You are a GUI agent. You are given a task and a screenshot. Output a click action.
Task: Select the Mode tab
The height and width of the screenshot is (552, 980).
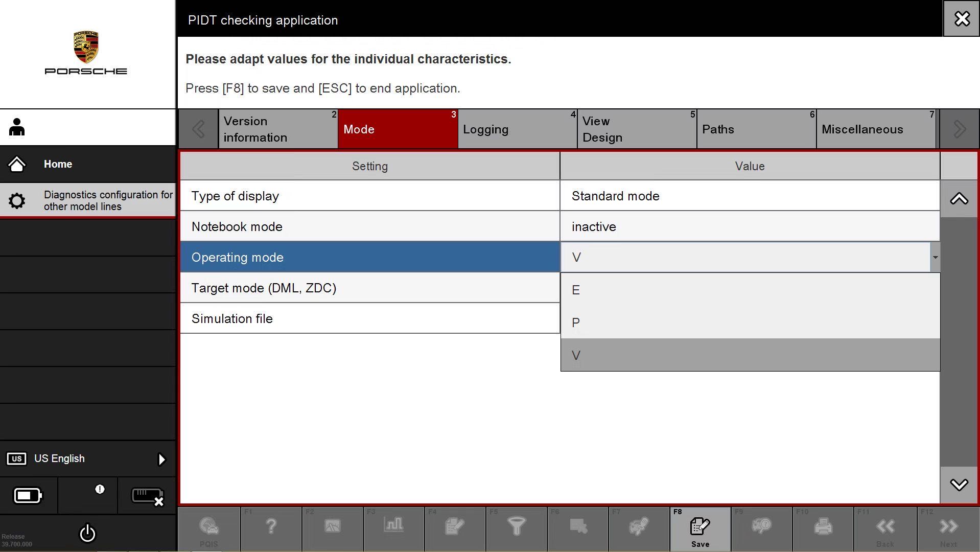click(398, 129)
